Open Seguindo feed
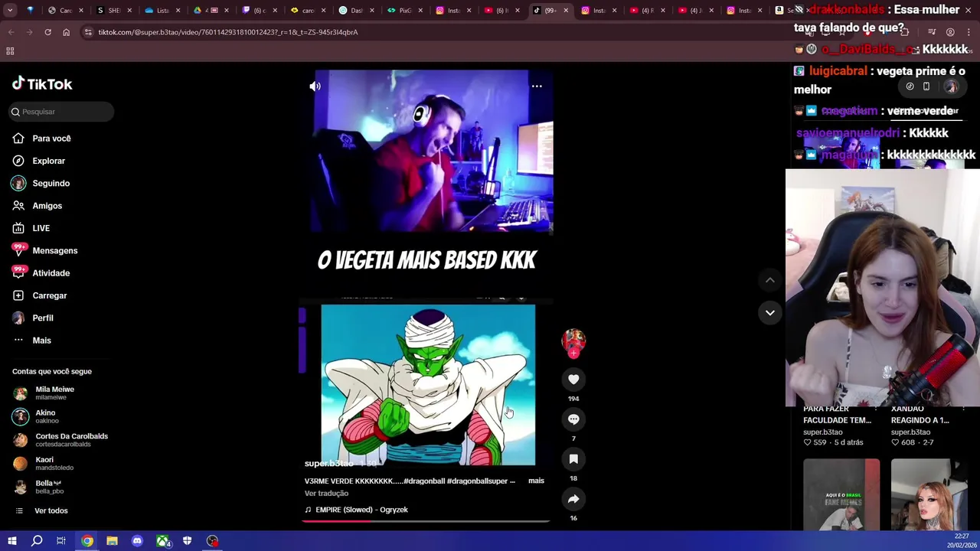 click(51, 184)
